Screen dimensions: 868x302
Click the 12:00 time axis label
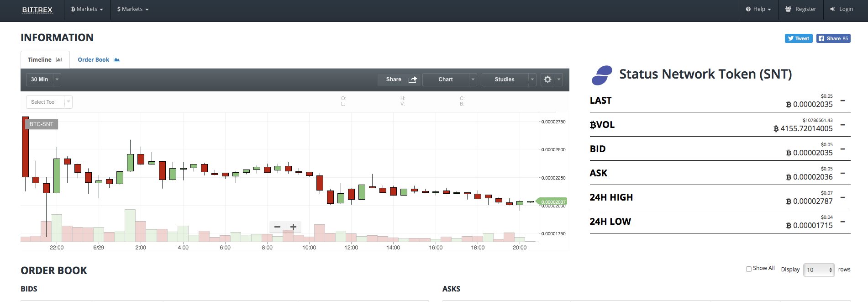351,248
